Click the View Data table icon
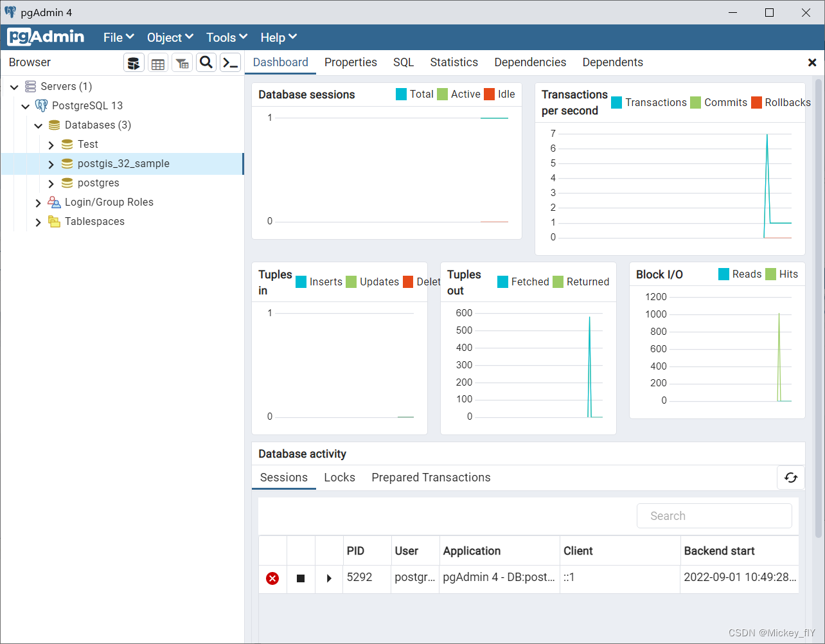This screenshot has height=644, width=825. click(x=158, y=62)
